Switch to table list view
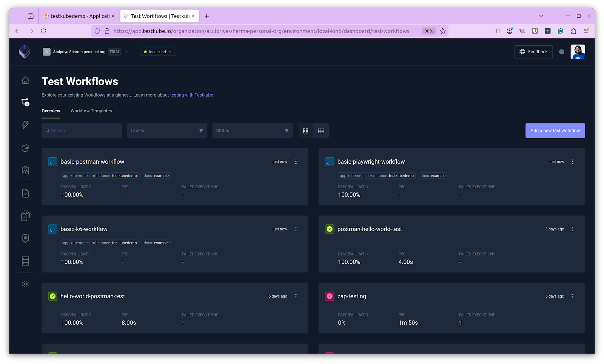Image resolution: width=604 pixels, height=364 pixels. tap(321, 131)
